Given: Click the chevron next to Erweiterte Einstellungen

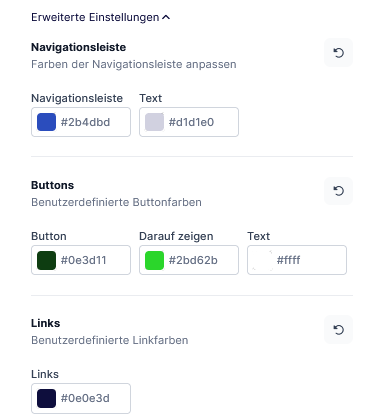Looking at the screenshot, I should [166, 17].
